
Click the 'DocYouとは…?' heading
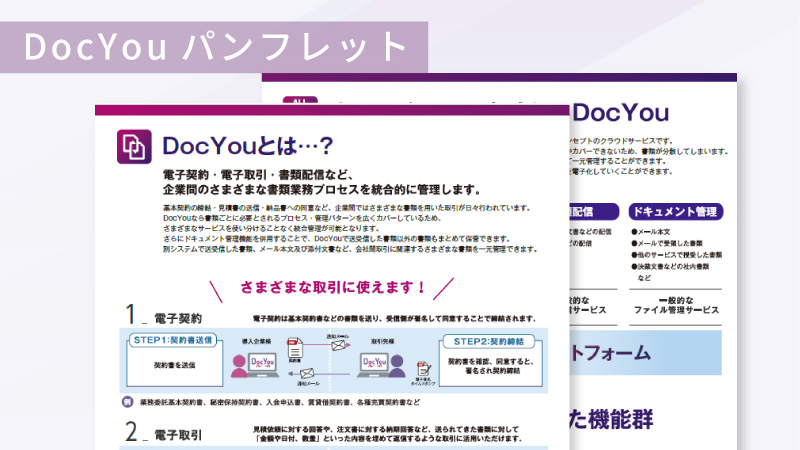[247, 146]
